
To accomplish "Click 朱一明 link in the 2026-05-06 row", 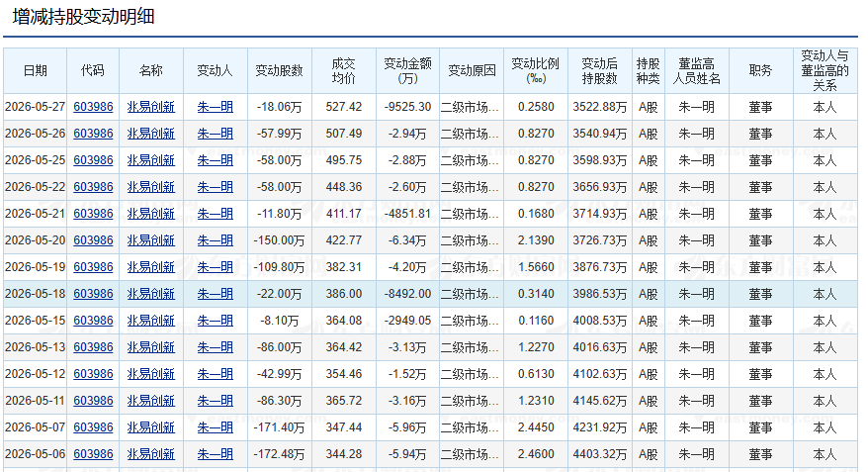I will pyautogui.click(x=216, y=454).
